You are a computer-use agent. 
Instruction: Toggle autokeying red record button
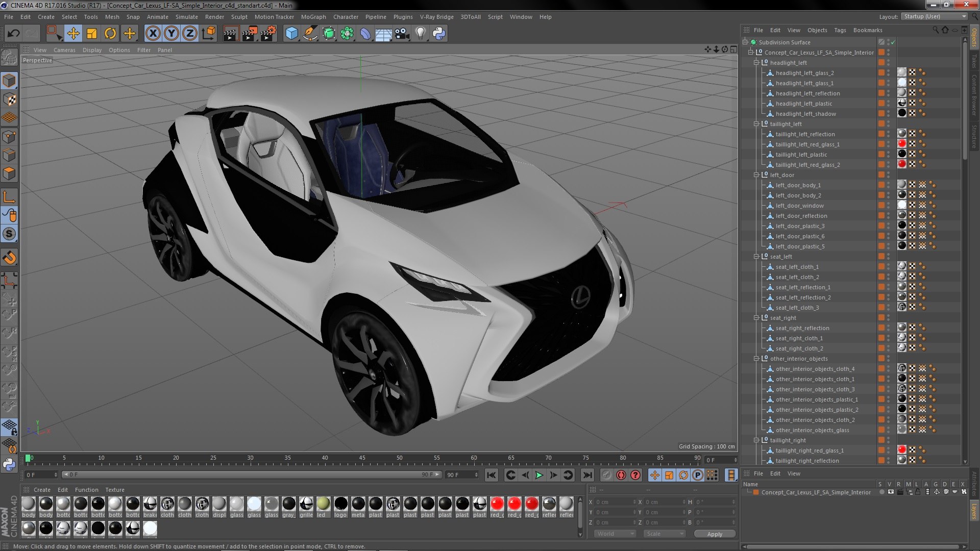(621, 475)
